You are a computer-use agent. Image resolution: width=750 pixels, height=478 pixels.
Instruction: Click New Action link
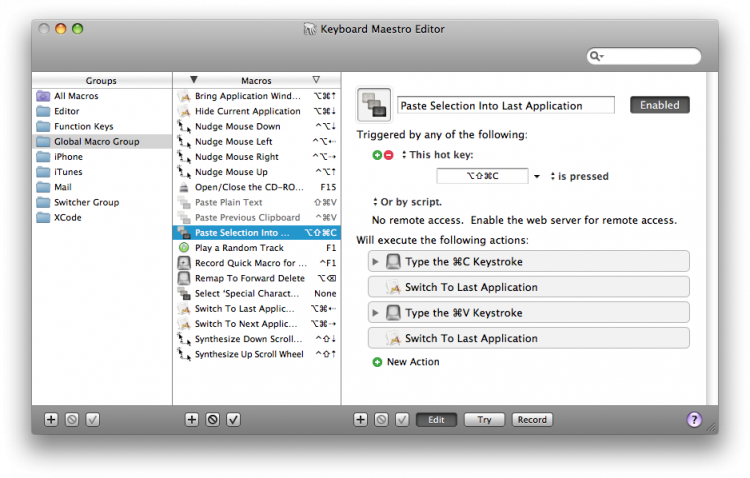(413, 362)
